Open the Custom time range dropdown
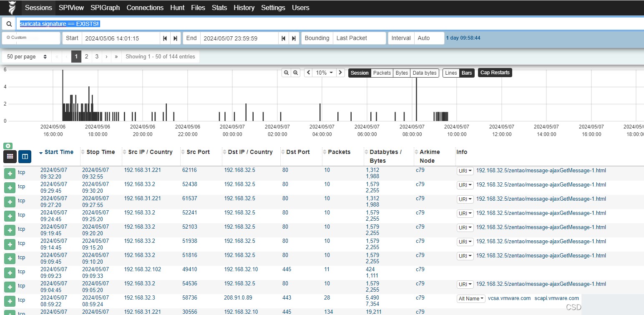The width and height of the screenshot is (644, 315). (31, 38)
